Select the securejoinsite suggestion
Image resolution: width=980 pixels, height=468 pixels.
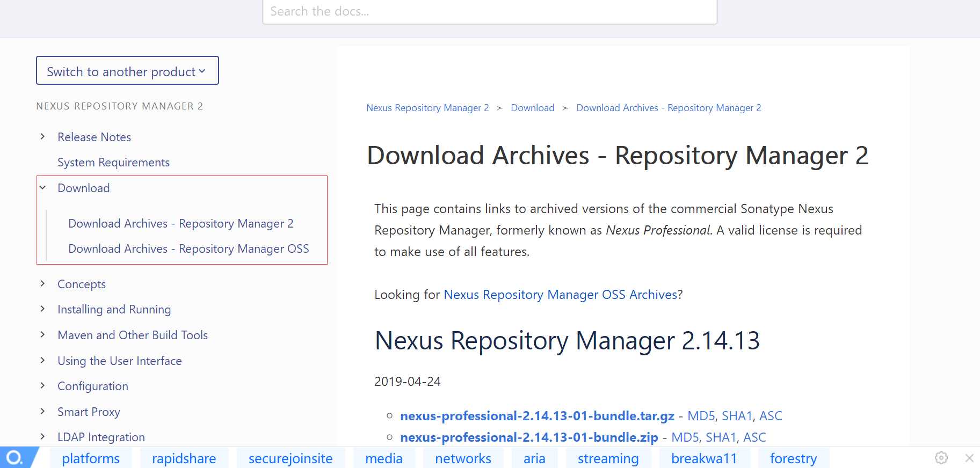point(291,458)
